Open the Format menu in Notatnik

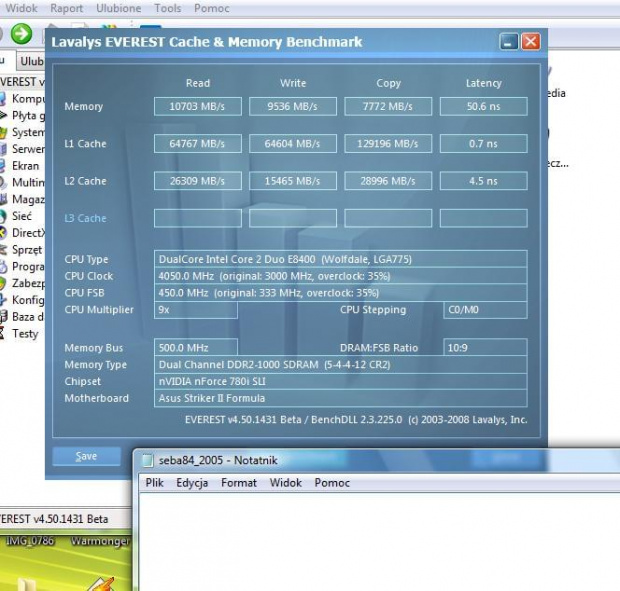(x=238, y=483)
